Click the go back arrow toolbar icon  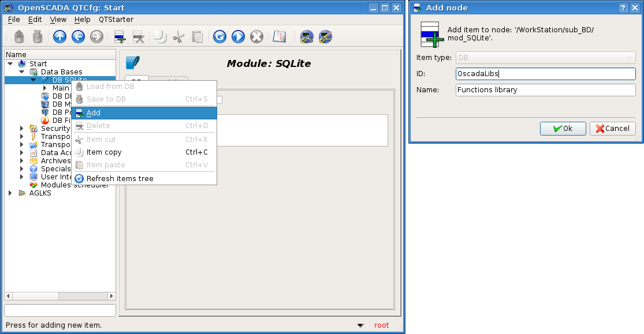point(78,37)
